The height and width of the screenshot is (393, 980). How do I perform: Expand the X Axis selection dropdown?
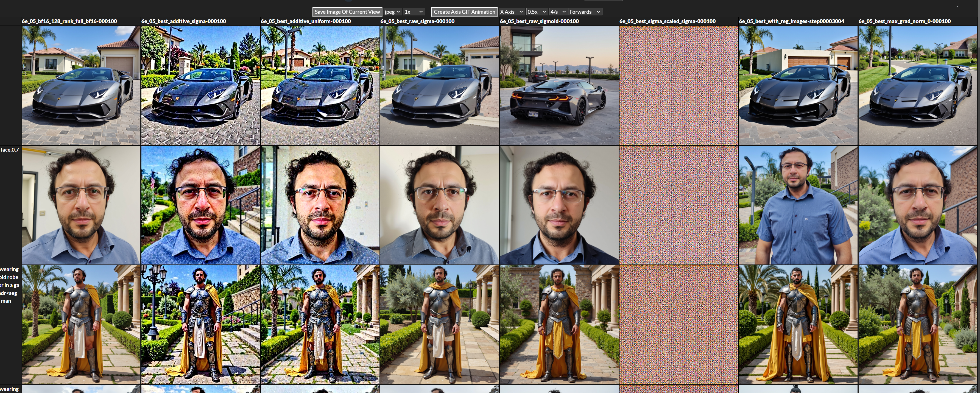click(511, 12)
